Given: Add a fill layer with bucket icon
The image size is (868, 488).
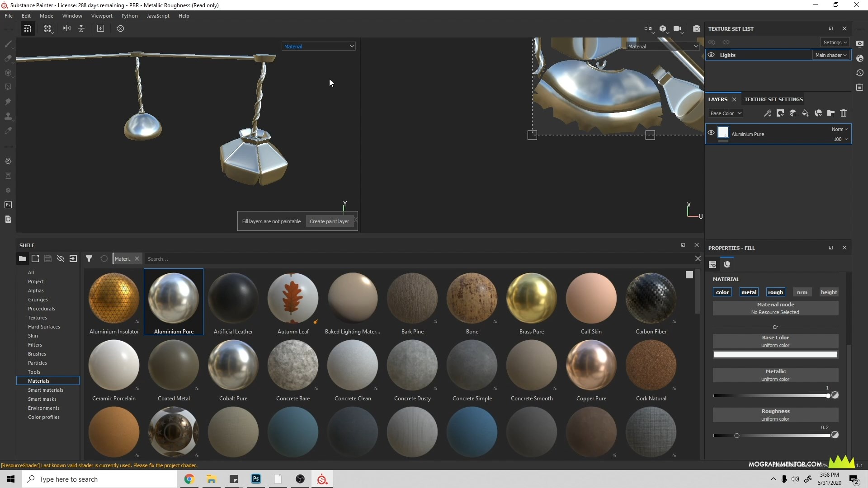Looking at the screenshot, I should [x=806, y=113].
